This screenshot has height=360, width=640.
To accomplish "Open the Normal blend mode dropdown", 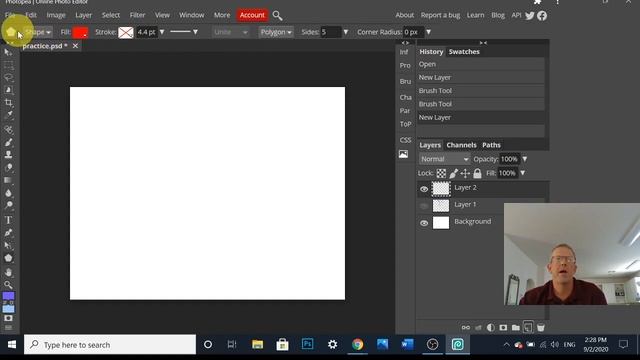I will 444,159.
